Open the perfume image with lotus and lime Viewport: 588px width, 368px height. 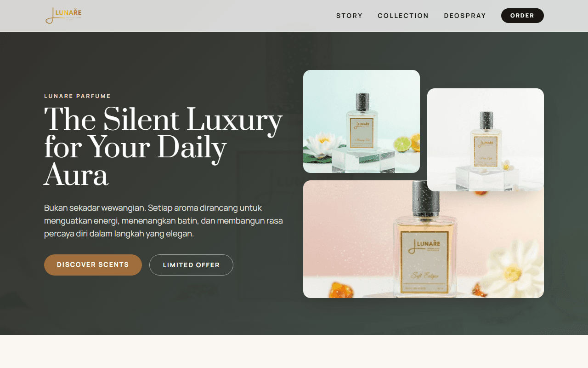[362, 121]
